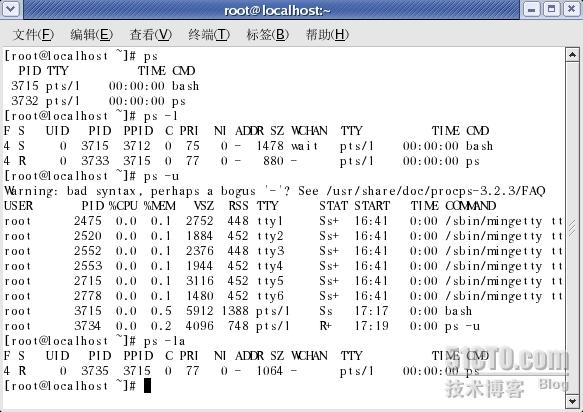Click PID 2778 in tty6 row
583x412 pixels.
[88, 296]
